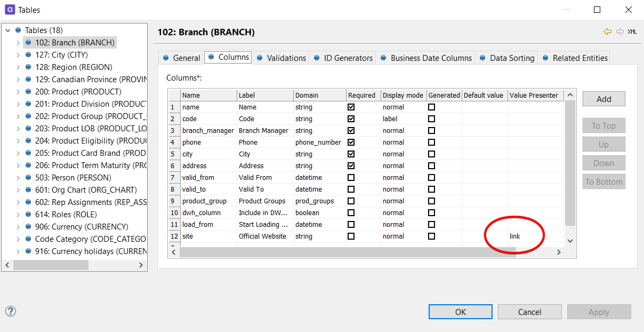This screenshot has height=332, width=644.
Task: Expand the 614: Roles tree node
Action: (x=18, y=215)
